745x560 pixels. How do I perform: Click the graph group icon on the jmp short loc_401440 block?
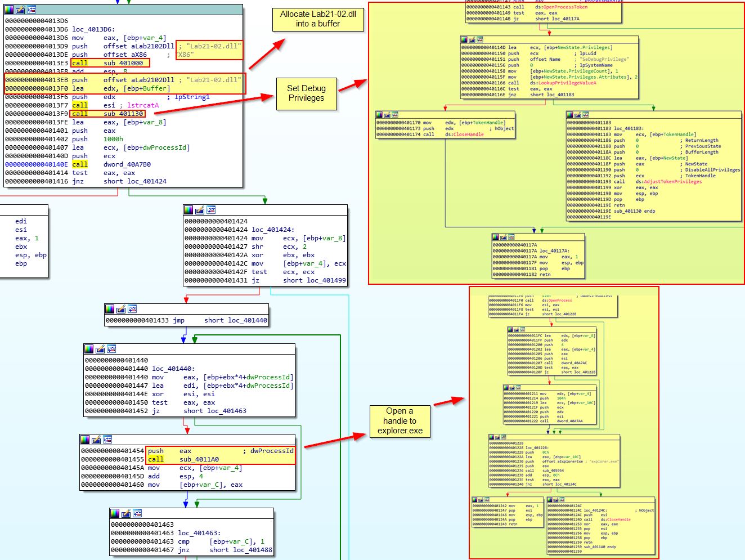(132, 309)
